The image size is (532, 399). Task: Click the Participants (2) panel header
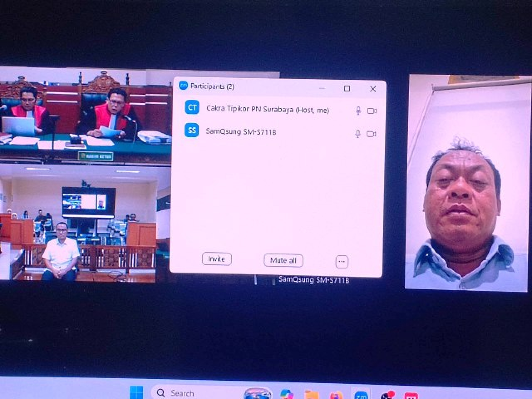[x=213, y=87]
